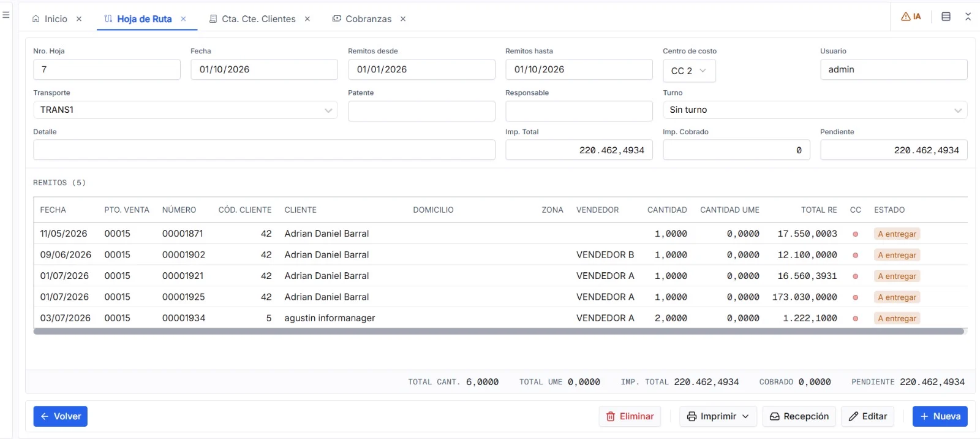This screenshot has height=439, width=980.
Task: Go back with the Volver button
Action: point(61,416)
